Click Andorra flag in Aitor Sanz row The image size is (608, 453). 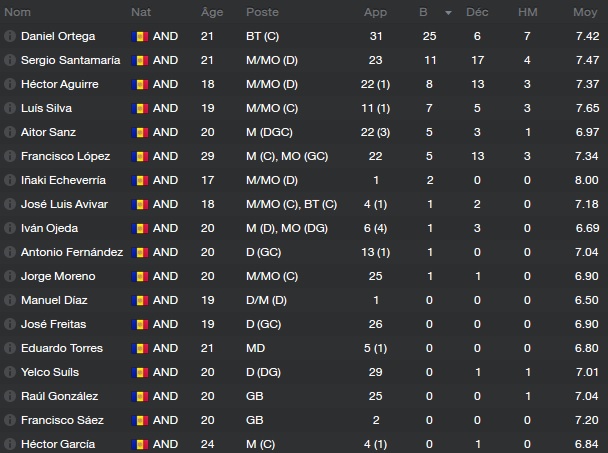click(140, 132)
